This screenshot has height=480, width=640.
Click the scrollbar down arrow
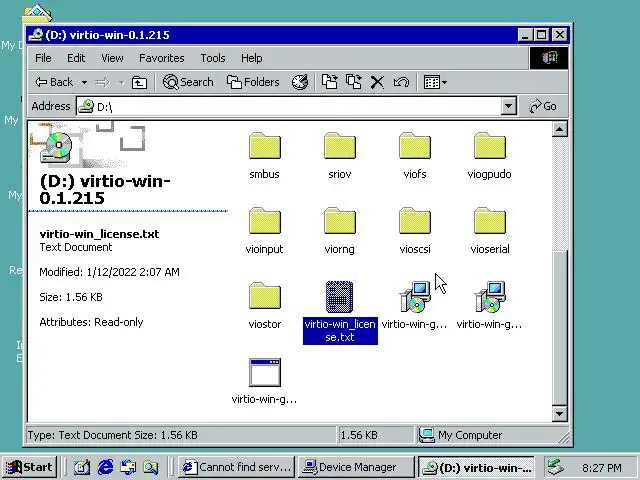560,414
